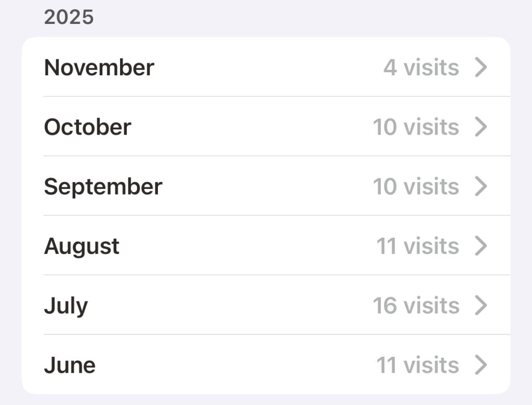532x405 pixels.
Task: Select the October month label
Action: point(87,127)
